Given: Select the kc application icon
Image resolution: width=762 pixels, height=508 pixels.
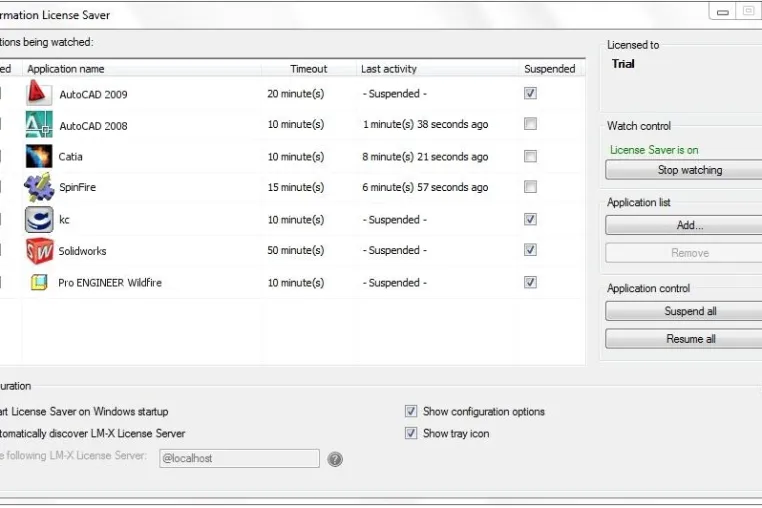Looking at the screenshot, I should pos(39,219).
